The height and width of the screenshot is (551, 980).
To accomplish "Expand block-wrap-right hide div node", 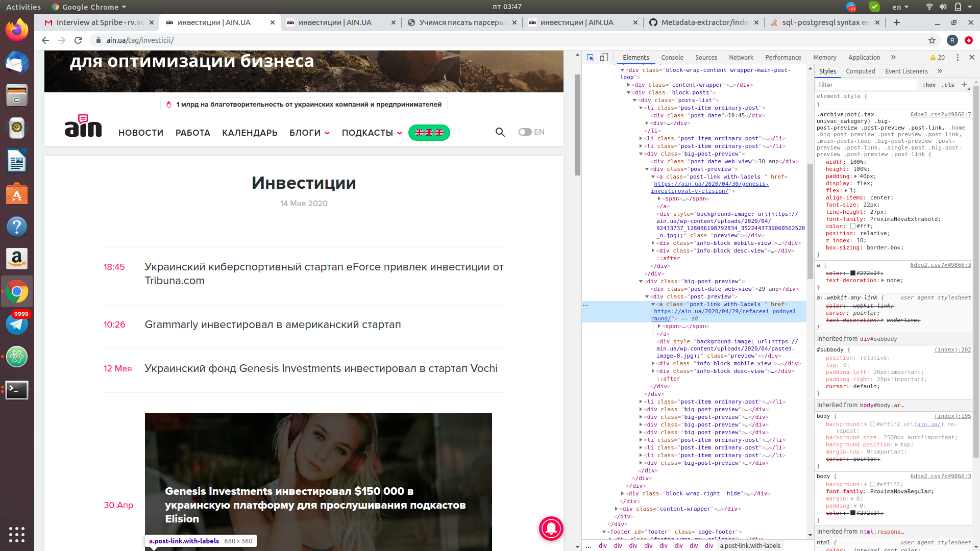I will tap(622, 494).
